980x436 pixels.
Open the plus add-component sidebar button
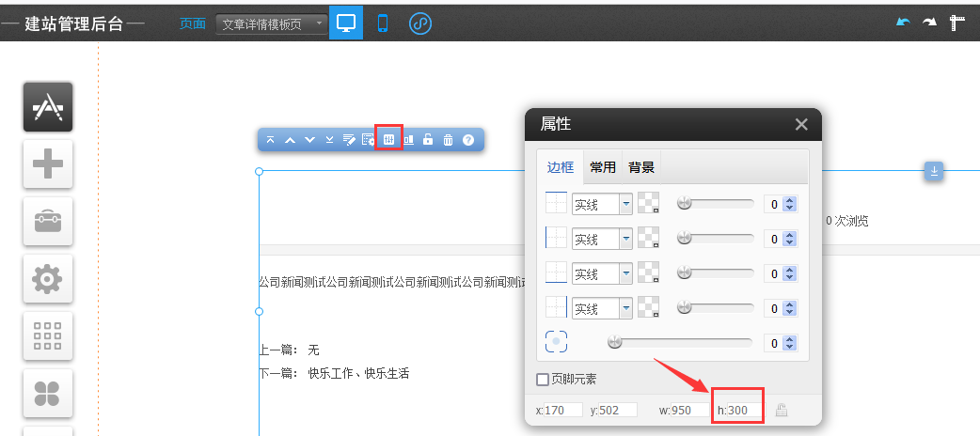coord(48,164)
